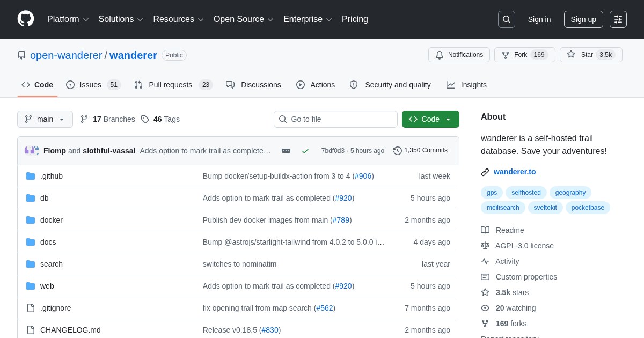
Task: Click the CHANGELOG.md file icon
Action: tap(31, 330)
